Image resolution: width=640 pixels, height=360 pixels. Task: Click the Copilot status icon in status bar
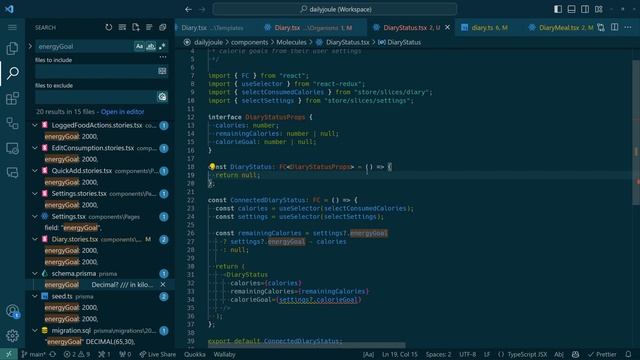click(x=576, y=354)
